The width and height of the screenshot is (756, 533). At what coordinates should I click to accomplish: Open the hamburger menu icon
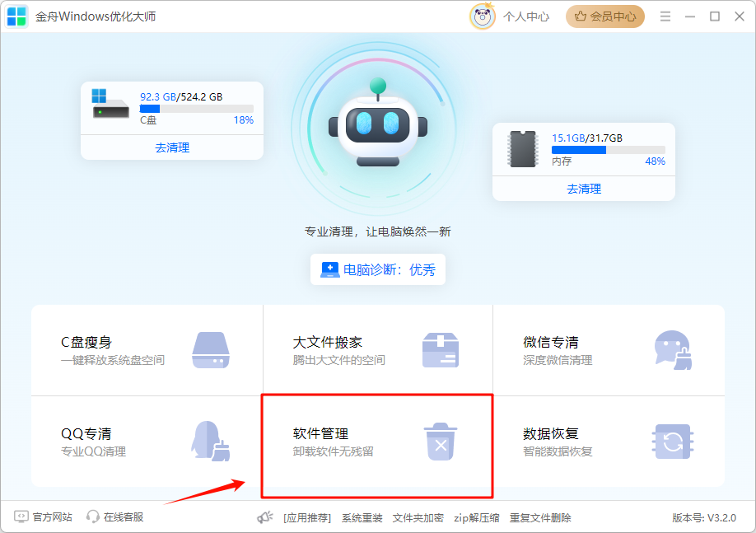(x=665, y=16)
